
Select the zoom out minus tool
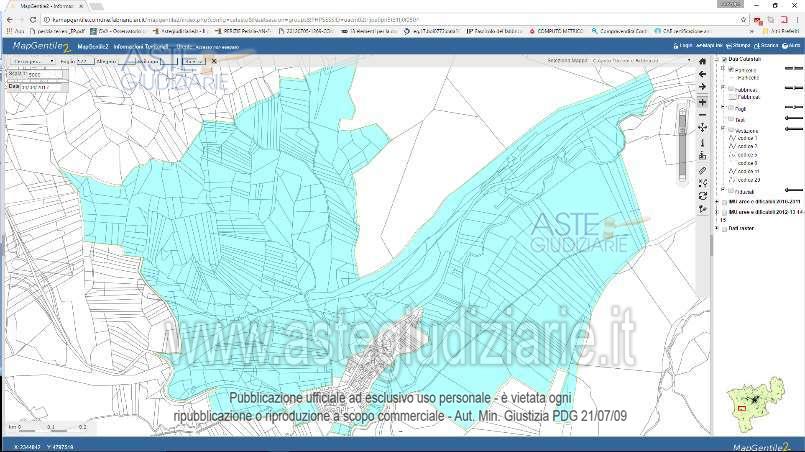703,115
